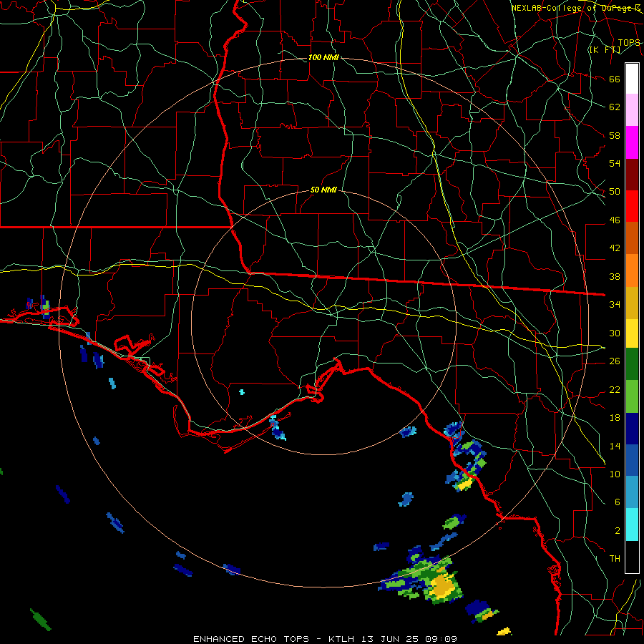Image resolution: width=644 pixels, height=644 pixels.
Task: Click the legend value "26"
Action: coord(615,361)
